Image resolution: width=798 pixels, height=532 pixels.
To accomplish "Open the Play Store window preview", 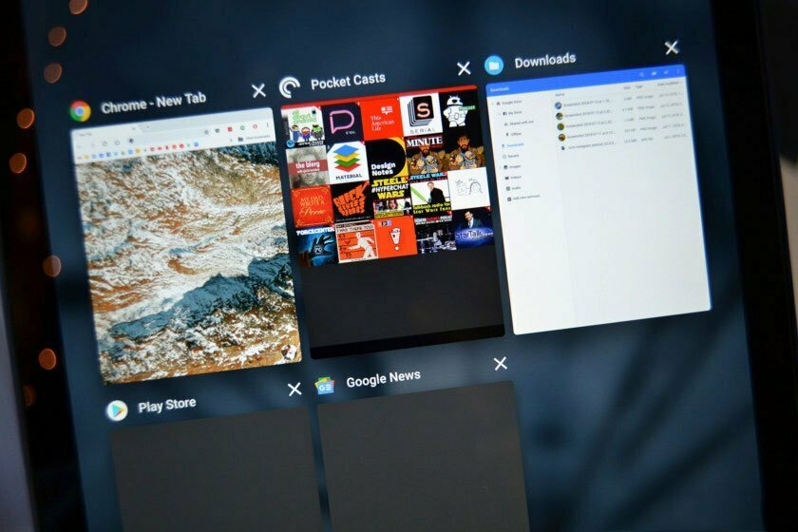I will 217,468.
